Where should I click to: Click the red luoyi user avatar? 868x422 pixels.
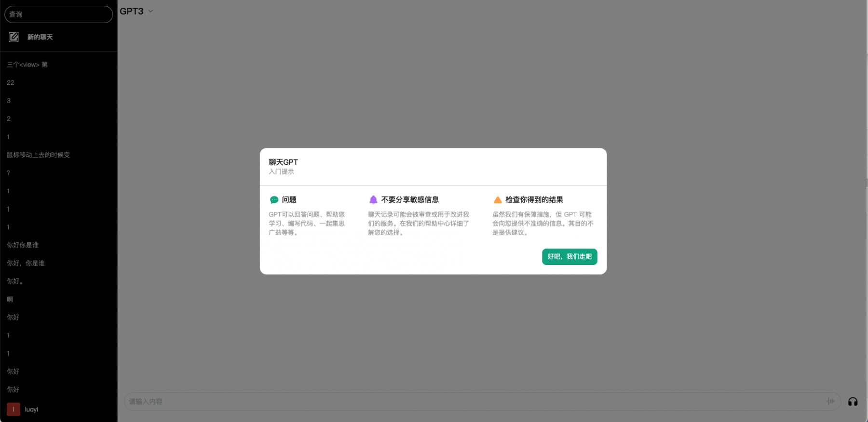click(x=14, y=409)
